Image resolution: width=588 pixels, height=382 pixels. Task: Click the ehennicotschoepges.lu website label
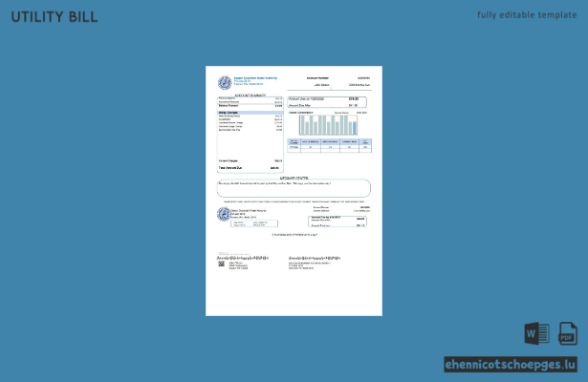click(511, 365)
